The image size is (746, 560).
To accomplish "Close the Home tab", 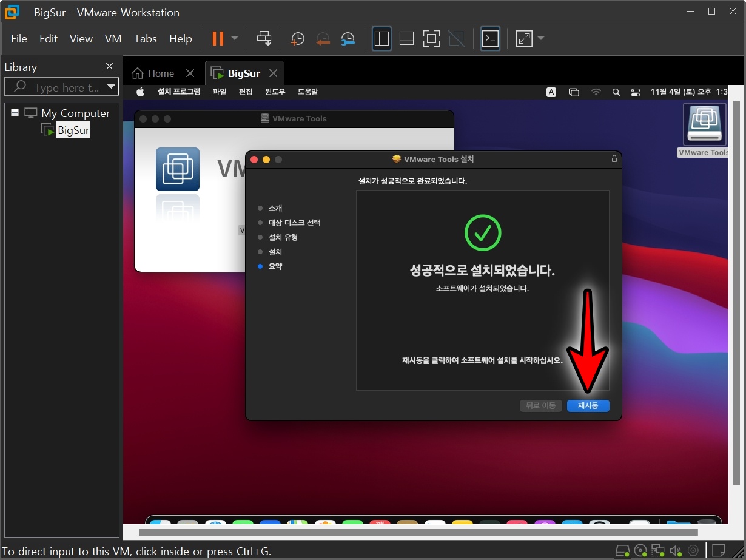I will (x=190, y=73).
